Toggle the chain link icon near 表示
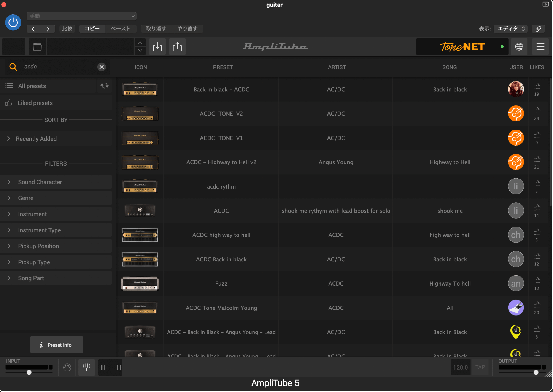The width and height of the screenshot is (553, 392). point(538,29)
